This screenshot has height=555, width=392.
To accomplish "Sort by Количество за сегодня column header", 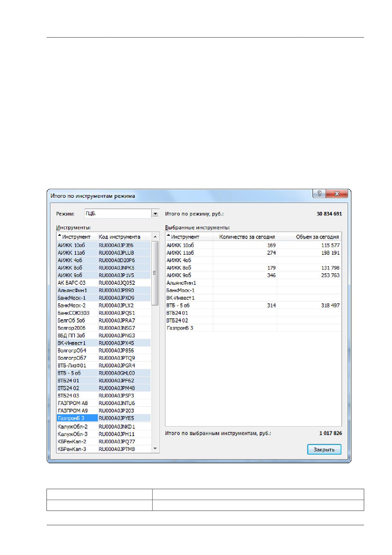I will 245,237.
